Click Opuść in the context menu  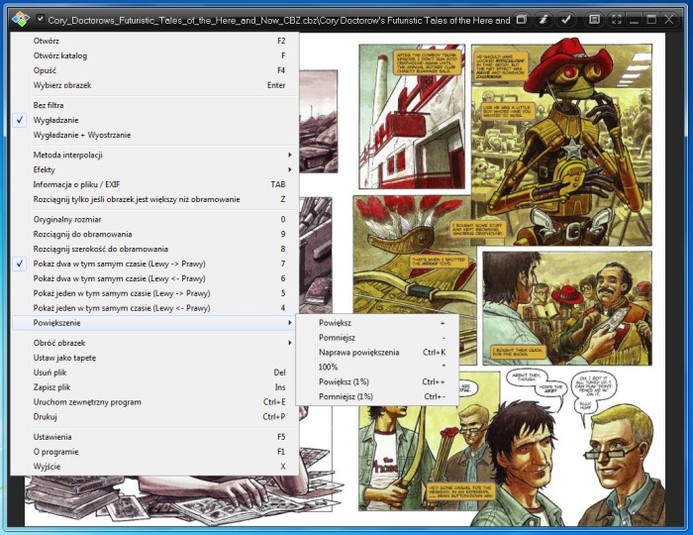tap(155, 70)
